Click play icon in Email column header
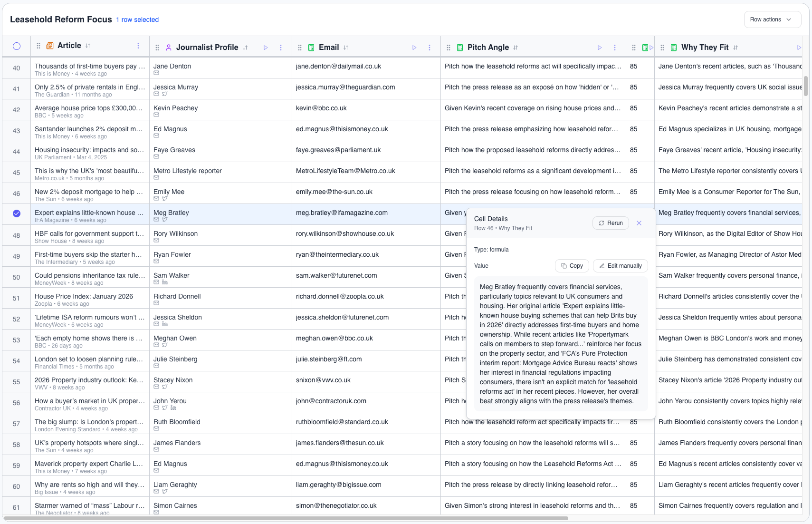The height and width of the screenshot is (524, 812). (x=414, y=48)
